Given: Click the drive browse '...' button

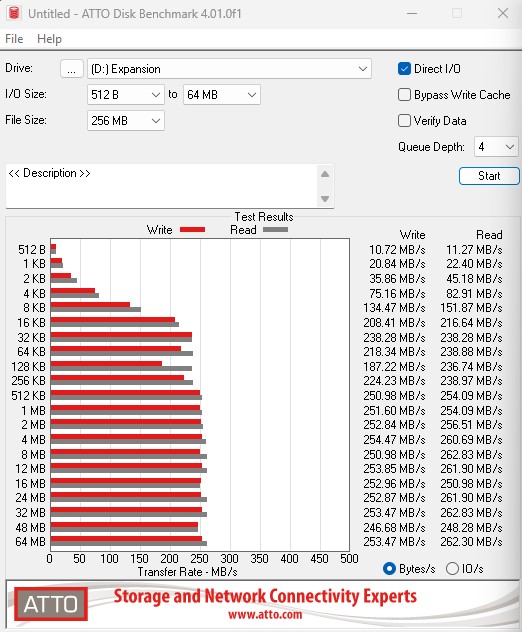Looking at the screenshot, I should point(72,69).
